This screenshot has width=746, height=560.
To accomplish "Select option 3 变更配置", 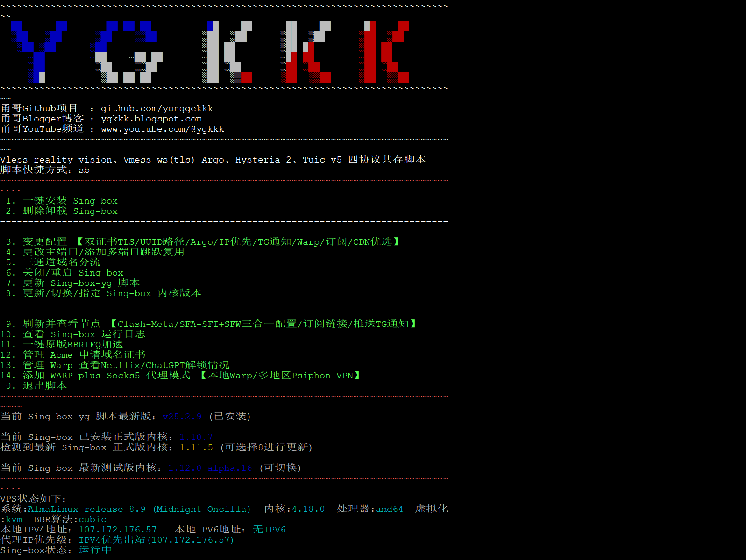I will point(45,242).
